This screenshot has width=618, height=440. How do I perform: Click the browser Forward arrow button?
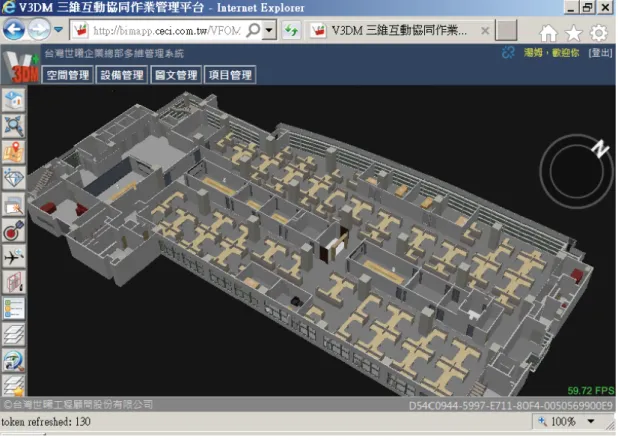[39, 30]
